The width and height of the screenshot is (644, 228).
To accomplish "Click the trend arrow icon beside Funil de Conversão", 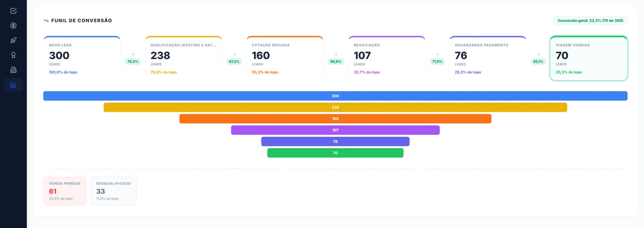I will (46, 20).
